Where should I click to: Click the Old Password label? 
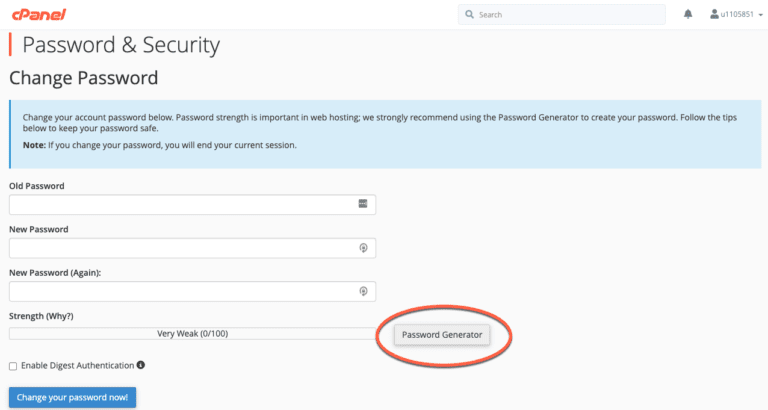click(37, 186)
